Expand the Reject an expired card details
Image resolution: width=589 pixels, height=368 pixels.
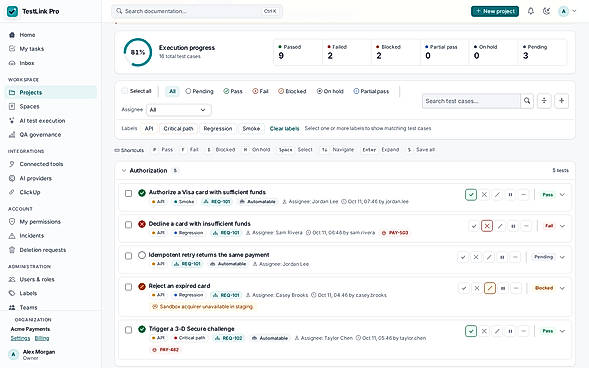[562, 288]
